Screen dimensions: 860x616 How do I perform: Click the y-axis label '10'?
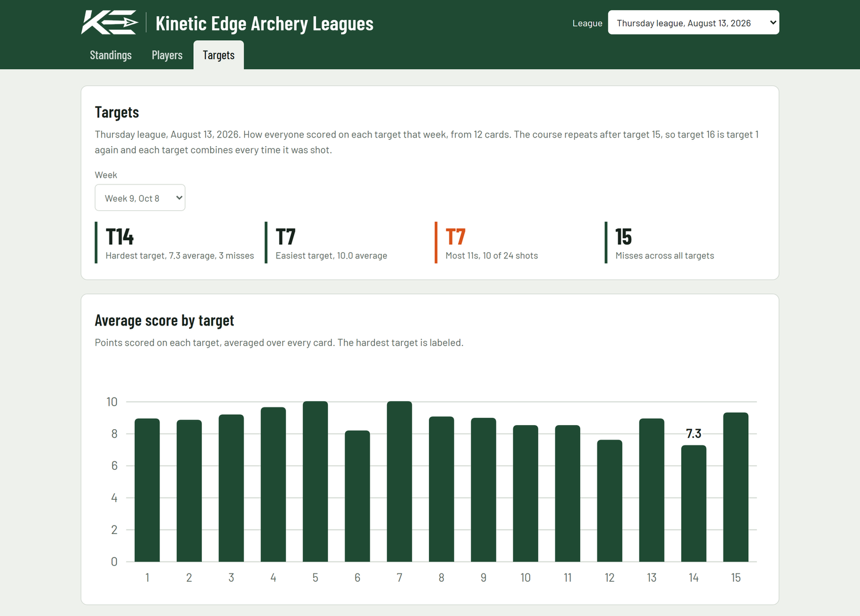112,402
